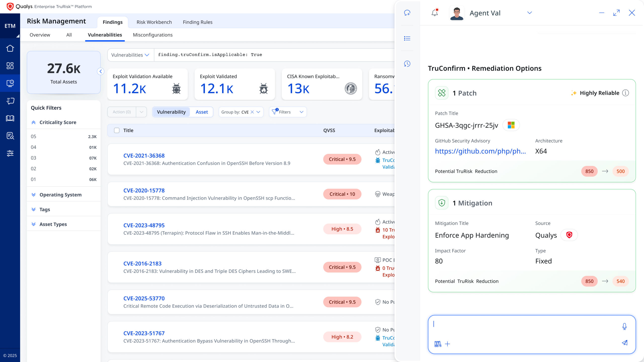
Task: Expand the Operating System quick filter
Action: 60,195
